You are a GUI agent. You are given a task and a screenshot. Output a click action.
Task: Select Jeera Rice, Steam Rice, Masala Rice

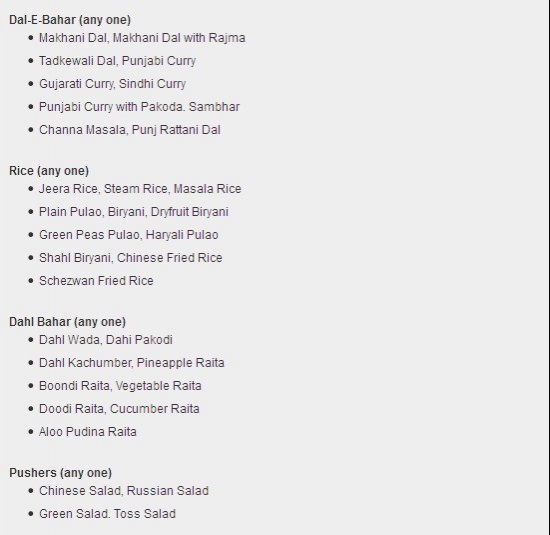click(x=140, y=189)
